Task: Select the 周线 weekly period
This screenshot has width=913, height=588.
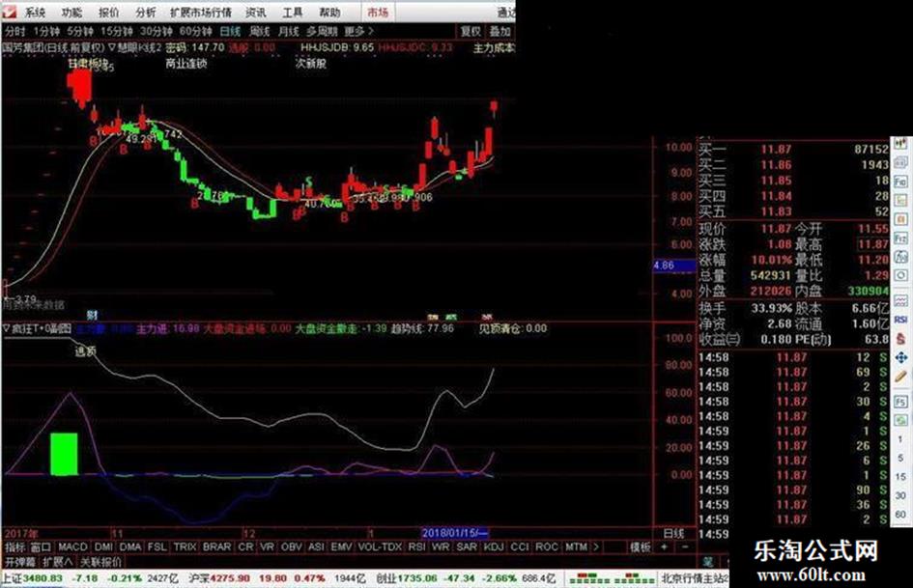Action: coord(260,32)
